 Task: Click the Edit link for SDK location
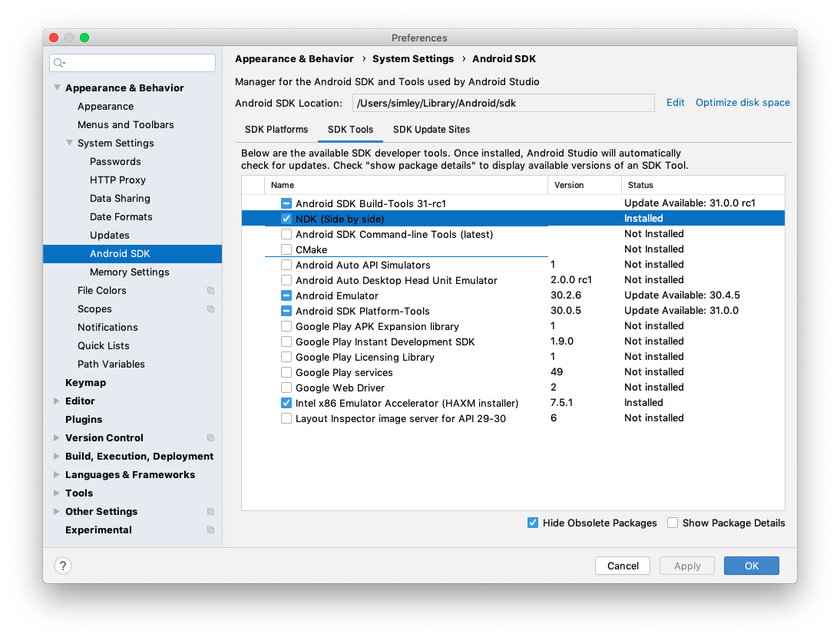point(675,102)
